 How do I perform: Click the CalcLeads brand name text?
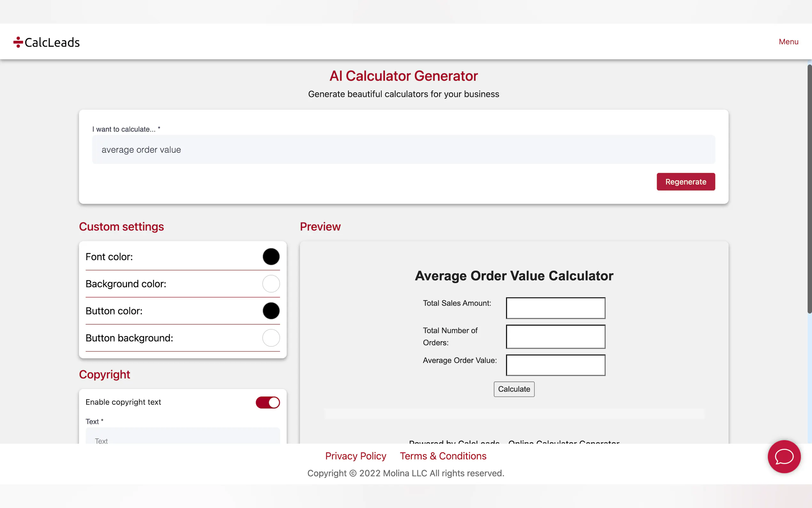click(x=52, y=42)
